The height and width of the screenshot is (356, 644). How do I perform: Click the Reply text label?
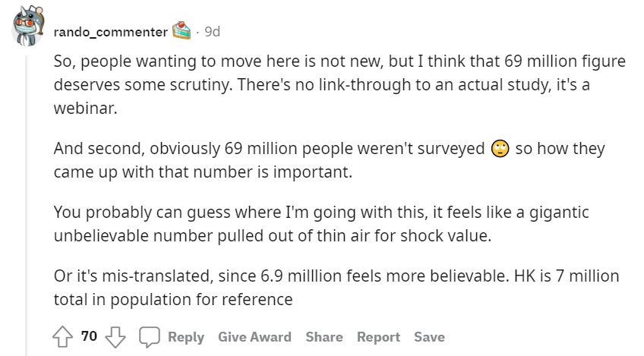click(x=186, y=336)
